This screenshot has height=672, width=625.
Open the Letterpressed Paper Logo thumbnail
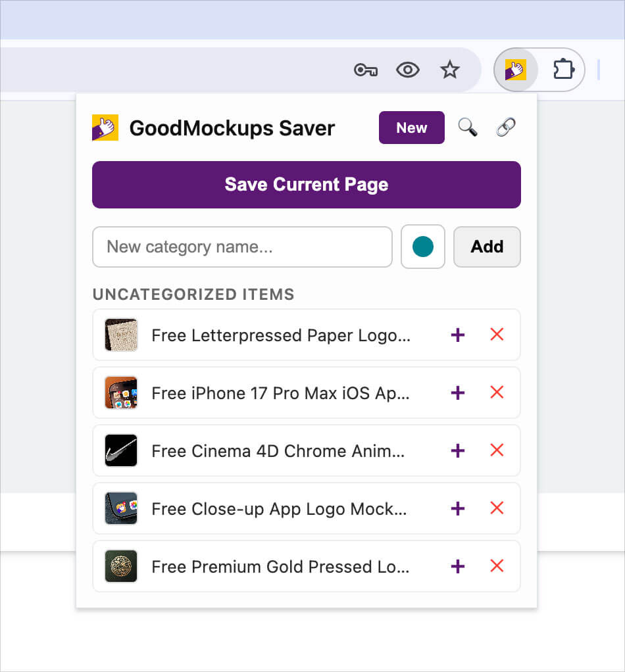121,335
